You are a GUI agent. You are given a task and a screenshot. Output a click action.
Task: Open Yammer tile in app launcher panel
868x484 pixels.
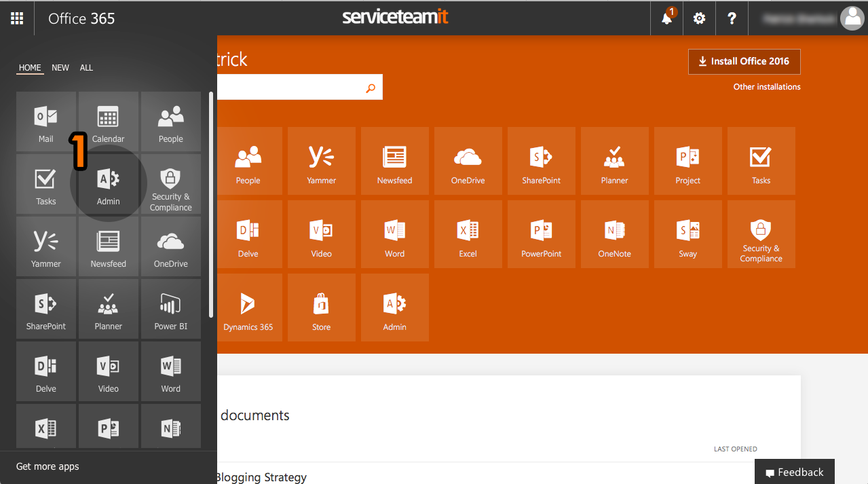coord(46,246)
